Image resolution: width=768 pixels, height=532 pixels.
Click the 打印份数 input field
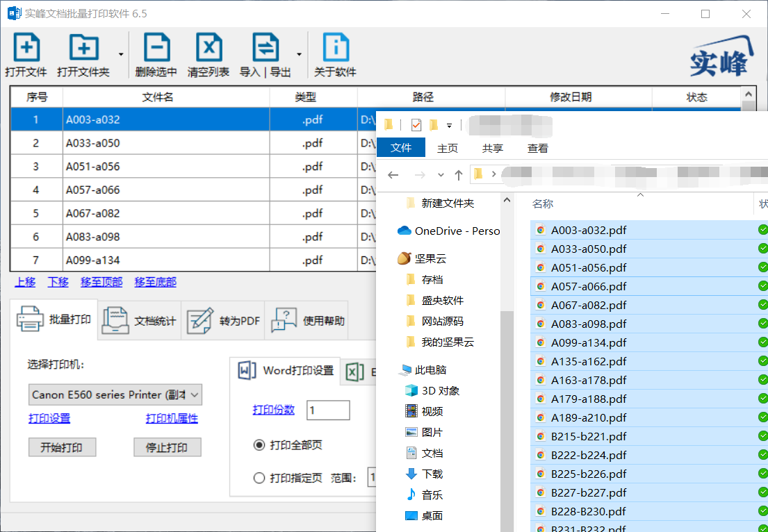(328, 410)
